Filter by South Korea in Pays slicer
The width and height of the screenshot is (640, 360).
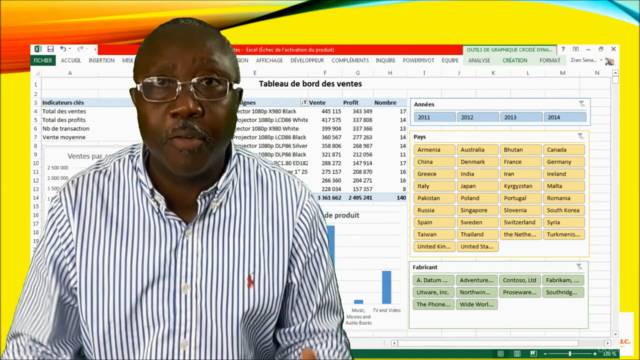pyautogui.click(x=564, y=210)
